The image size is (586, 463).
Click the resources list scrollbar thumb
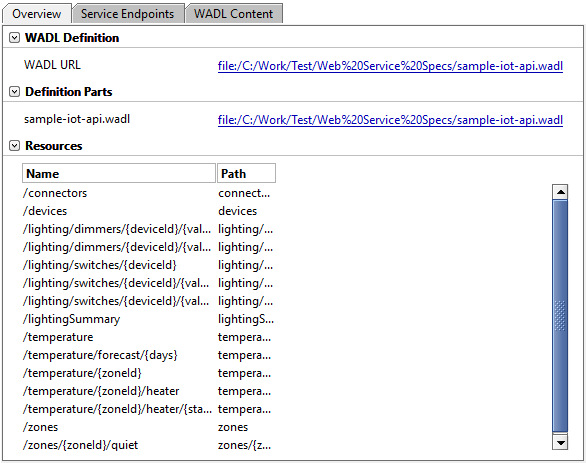coord(560,316)
